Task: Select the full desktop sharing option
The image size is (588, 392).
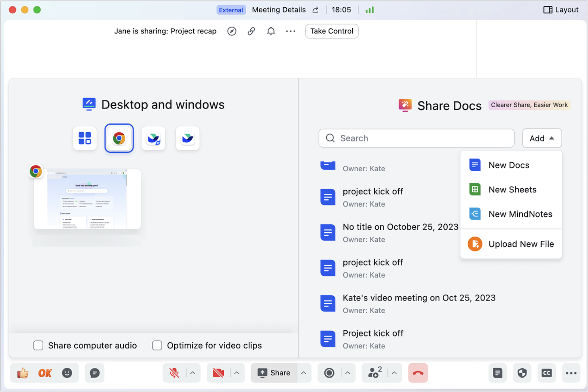Action: (x=85, y=138)
